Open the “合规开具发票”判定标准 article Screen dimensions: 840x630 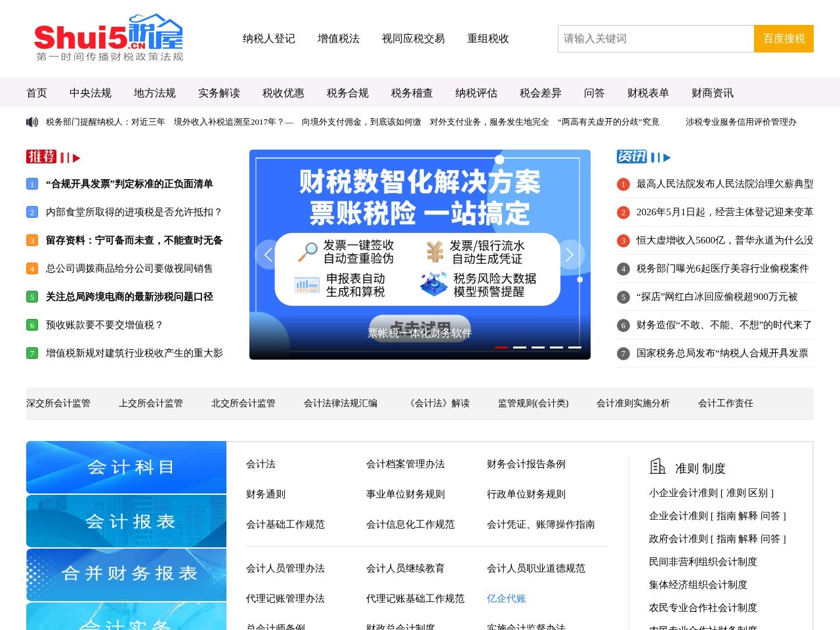[129, 184]
